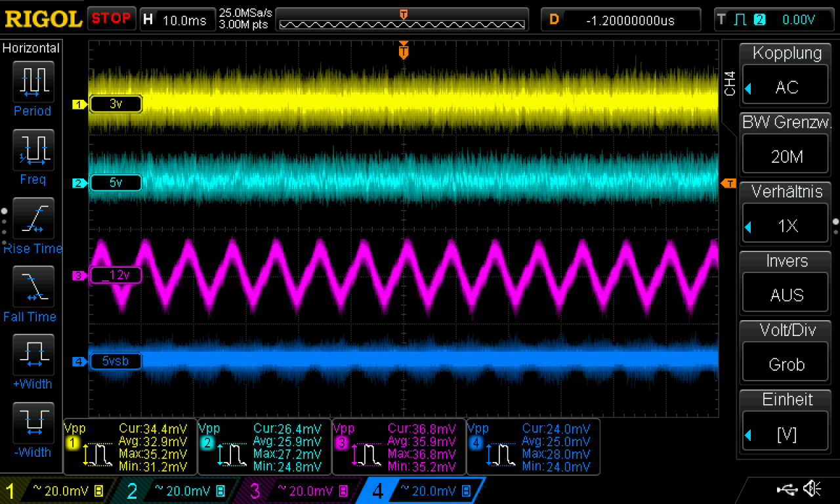Click the orange D delay label

click(554, 20)
